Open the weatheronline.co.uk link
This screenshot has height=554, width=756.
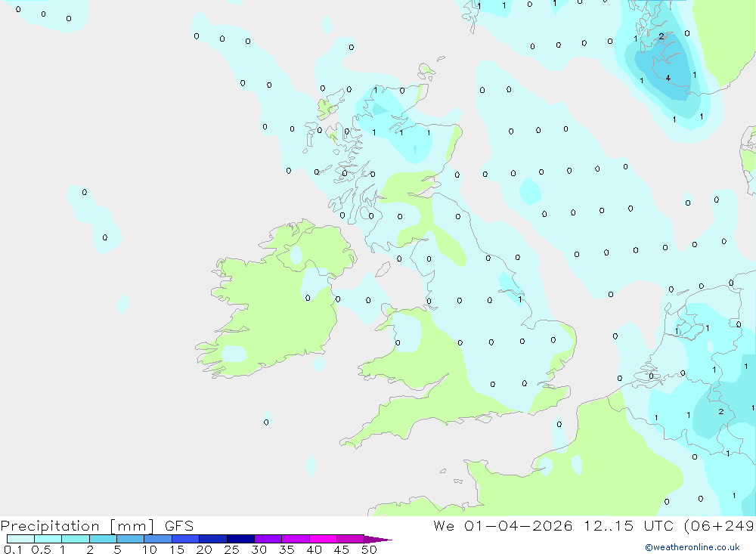pos(692,547)
